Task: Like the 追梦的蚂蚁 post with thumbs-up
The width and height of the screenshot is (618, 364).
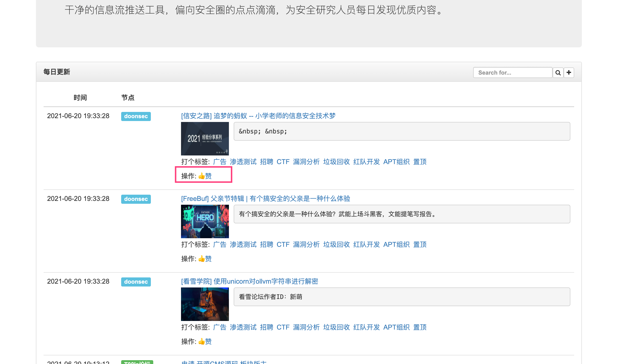Action: click(x=205, y=176)
